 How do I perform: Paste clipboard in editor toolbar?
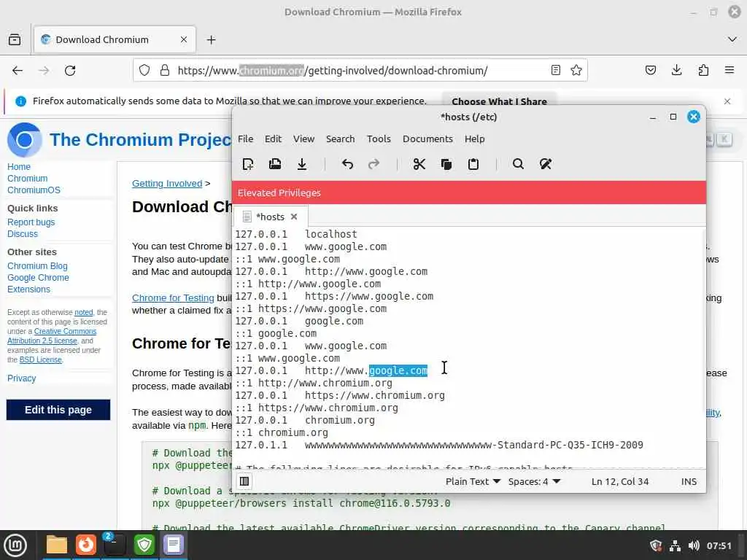pyautogui.click(x=473, y=164)
